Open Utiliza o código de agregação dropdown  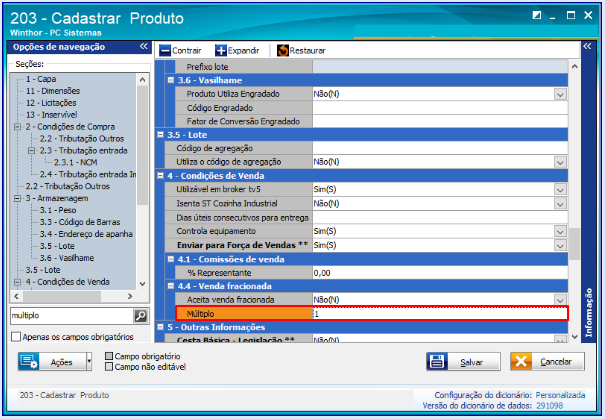click(x=560, y=162)
